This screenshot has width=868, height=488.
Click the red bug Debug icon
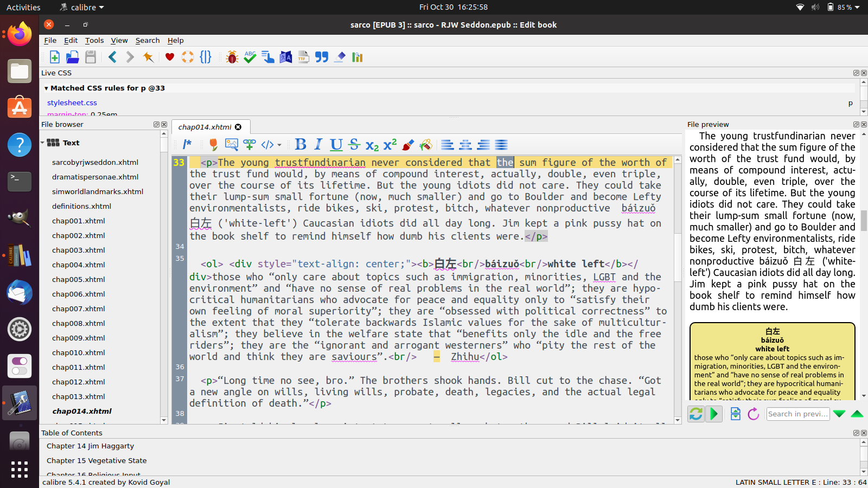tap(232, 57)
